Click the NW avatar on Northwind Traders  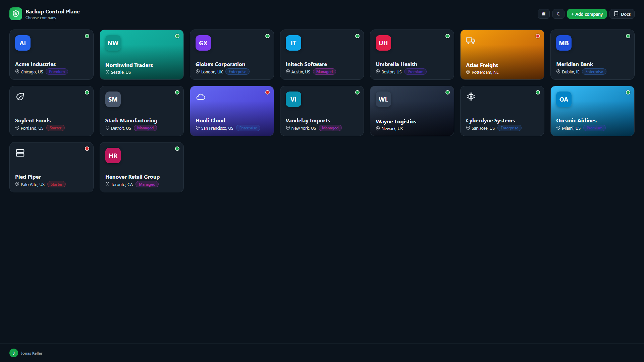point(113,43)
